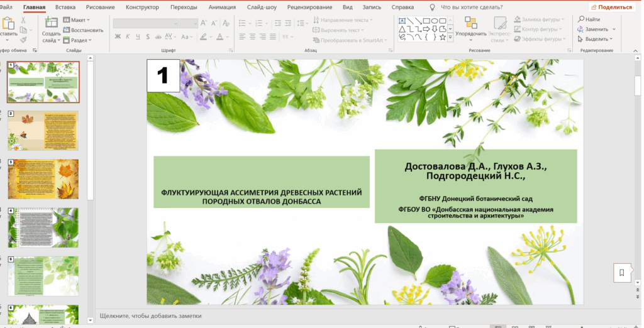Select slide 4 thumbnail in the panel

[43, 227]
